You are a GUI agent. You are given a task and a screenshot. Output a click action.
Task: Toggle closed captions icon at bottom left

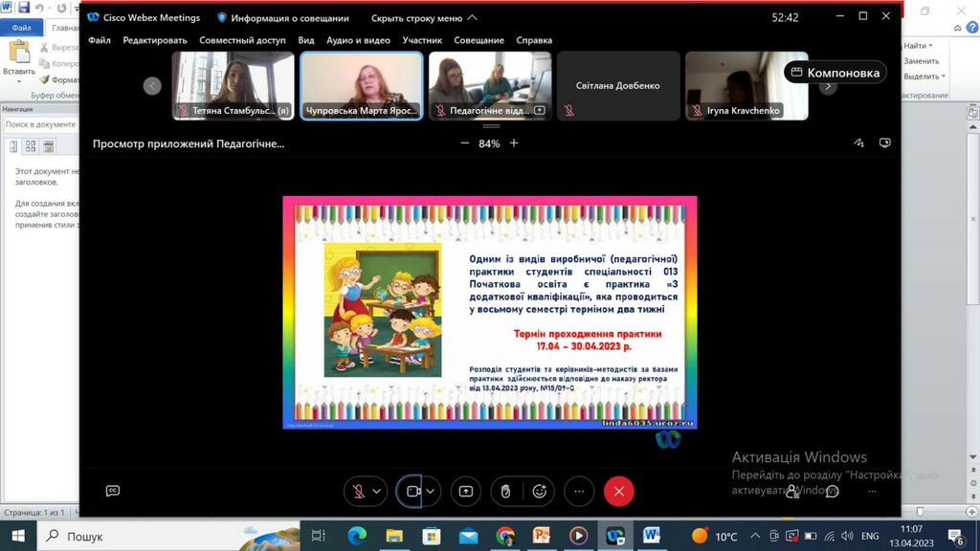click(x=113, y=491)
